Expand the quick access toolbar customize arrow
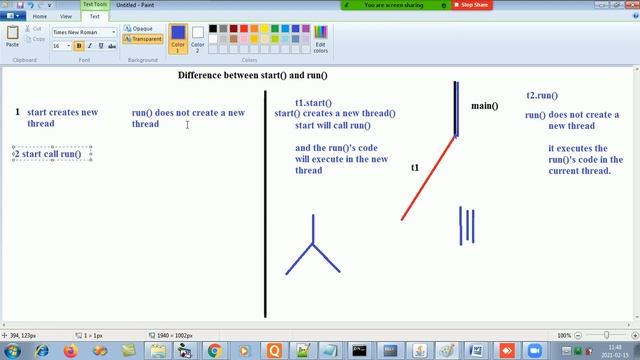 [x=50, y=5]
